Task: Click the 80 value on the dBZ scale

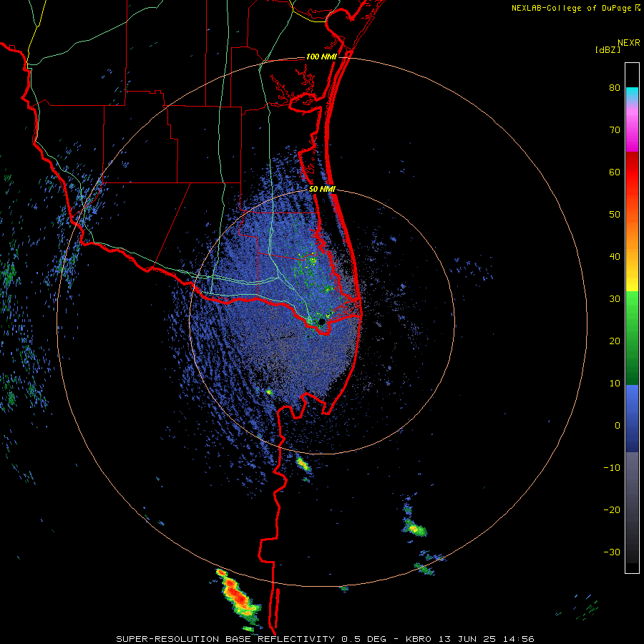Action: (x=615, y=88)
